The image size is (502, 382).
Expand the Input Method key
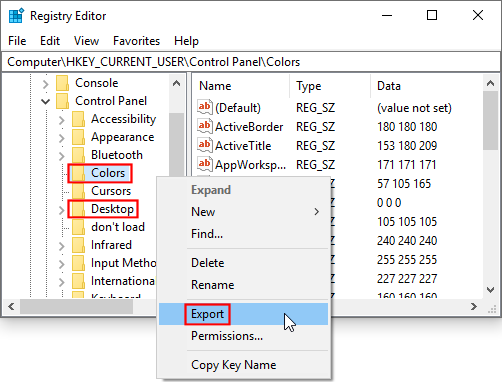(62, 264)
